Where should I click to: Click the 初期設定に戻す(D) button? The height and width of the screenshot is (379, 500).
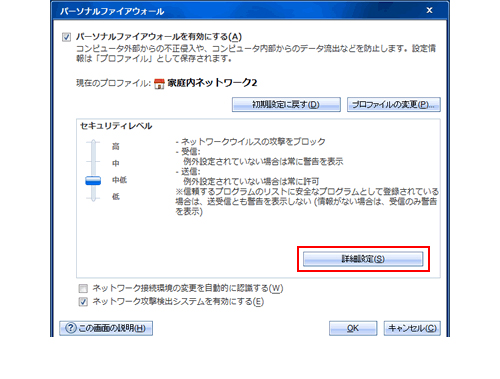point(286,105)
